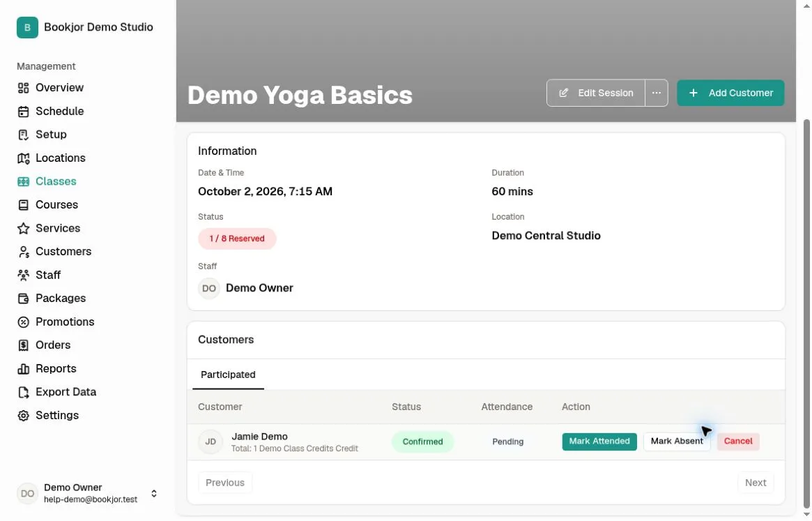
Task: Click the Pending attendance value
Action: (507, 441)
